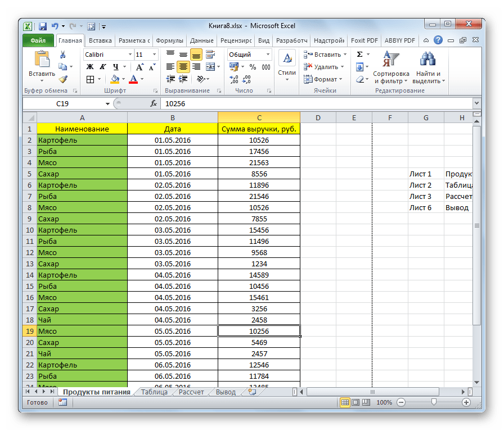Toggle center horizontal alignment
Viewport: 504px width, 431px height.
tap(183, 67)
